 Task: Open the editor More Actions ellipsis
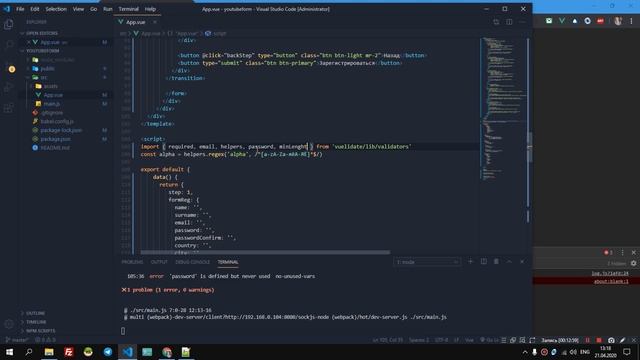[522, 22]
